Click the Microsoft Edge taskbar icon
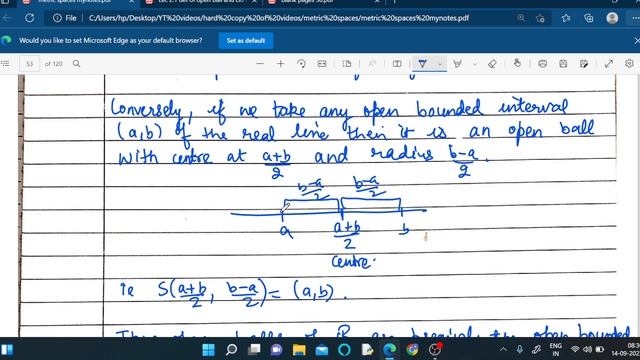This screenshot has width=640, height=360. [x=390, y=350]
